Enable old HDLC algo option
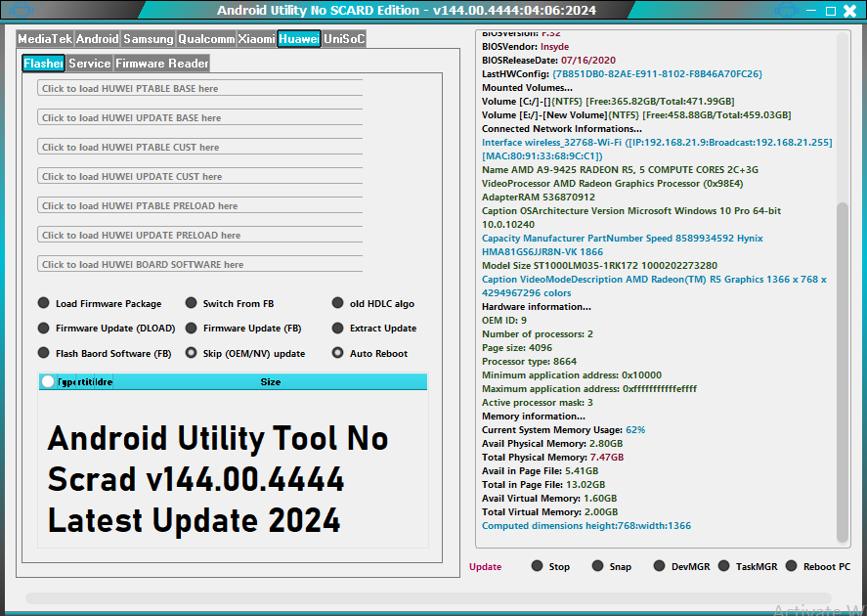 [338, 303]
